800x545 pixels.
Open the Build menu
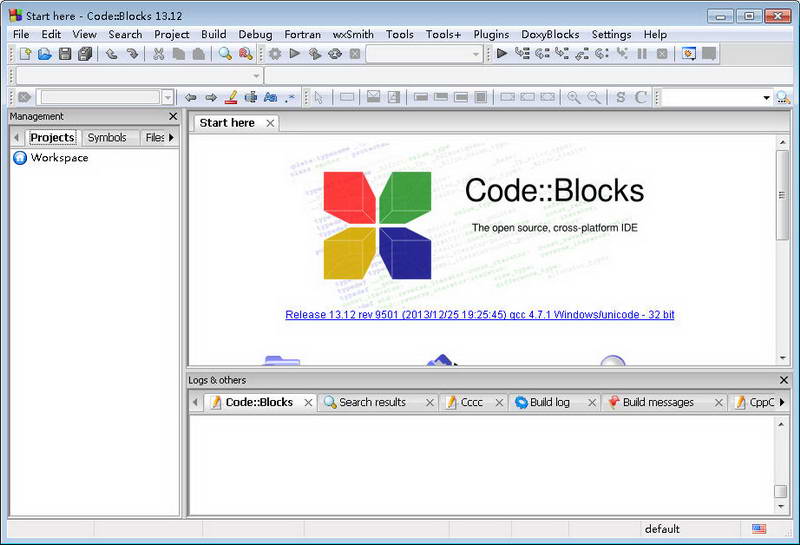214,34
